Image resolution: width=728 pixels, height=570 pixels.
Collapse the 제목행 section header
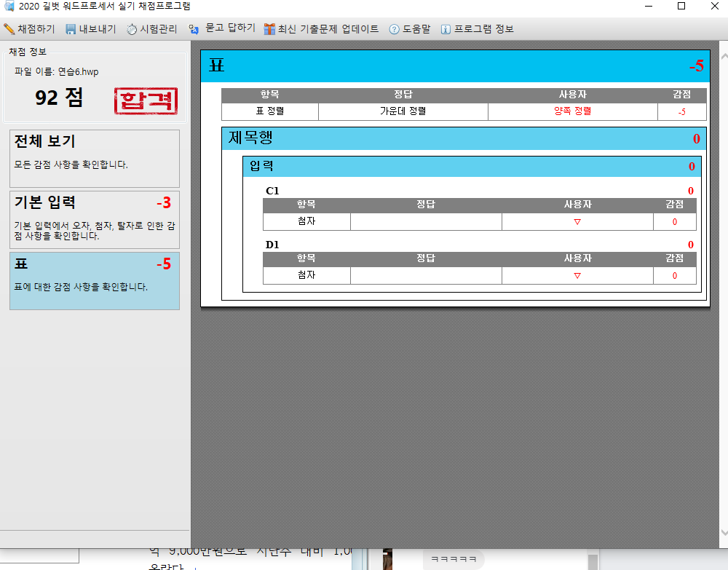(x=464, y=138)
